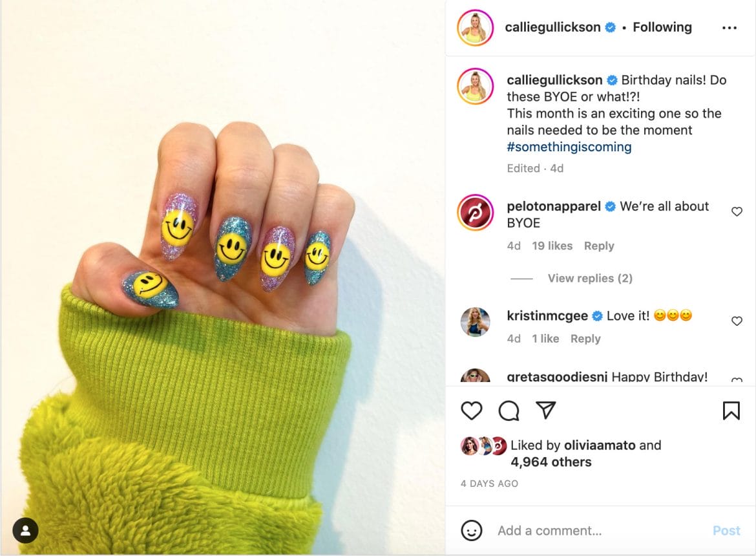The width and height of the screenshot is (756, 556).
Task: Save the post with the bookmark icon
Action: coord(731,411)
